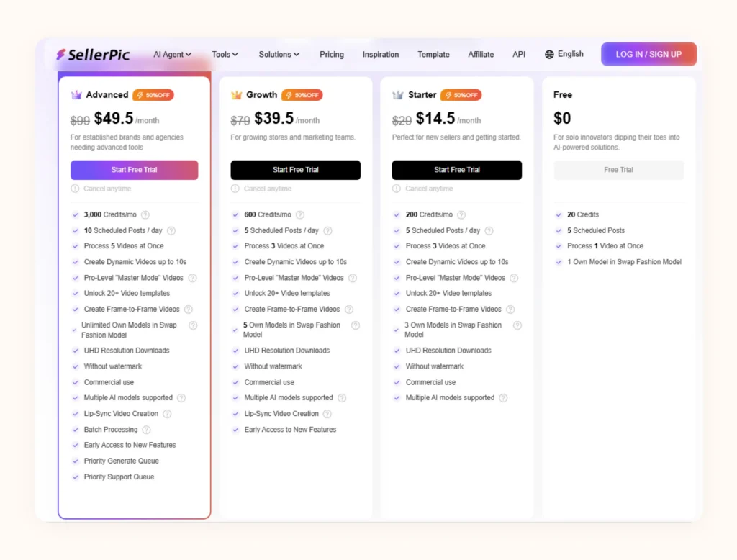This screenshot has height=560, width=737.
Task: Open help icon for Starter Frame-to-Frame Videos
Action: (510, 310)
